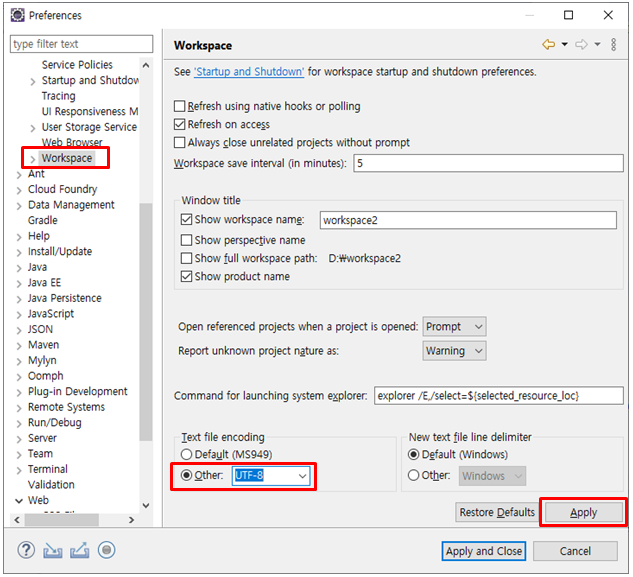The height and width of the screenshot is (577, 633).
Task: Expand the Workspace tree node
Action: (33, 159)
